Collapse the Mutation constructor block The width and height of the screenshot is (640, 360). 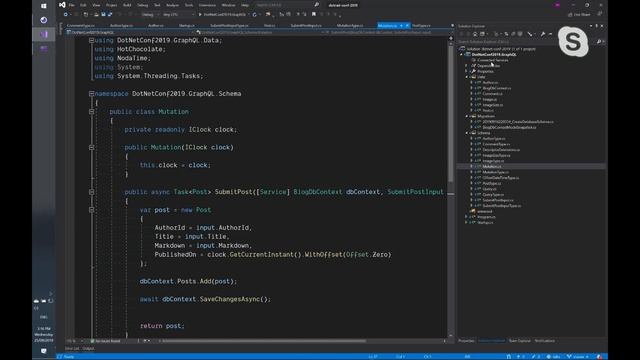[x=91, y=147]
